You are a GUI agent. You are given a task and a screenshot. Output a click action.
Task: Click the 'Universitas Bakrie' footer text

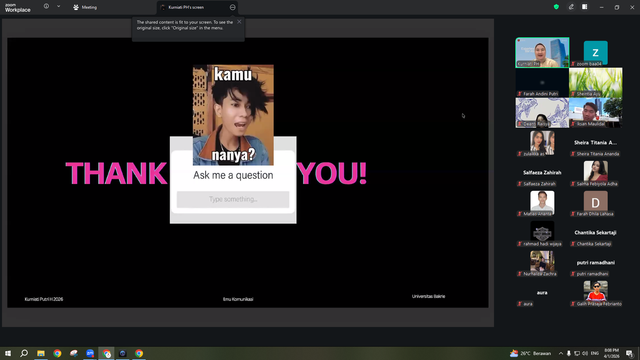click(x=428, y=296)
